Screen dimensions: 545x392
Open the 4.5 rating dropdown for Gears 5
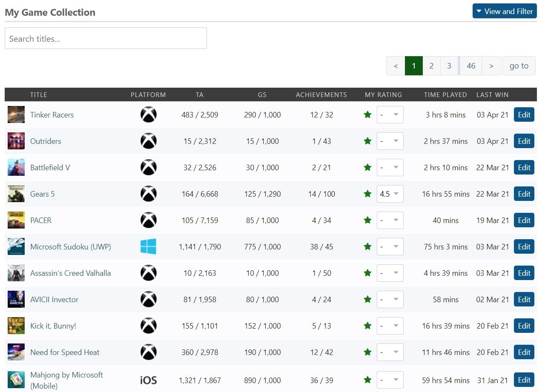click(x=390, y=194)
